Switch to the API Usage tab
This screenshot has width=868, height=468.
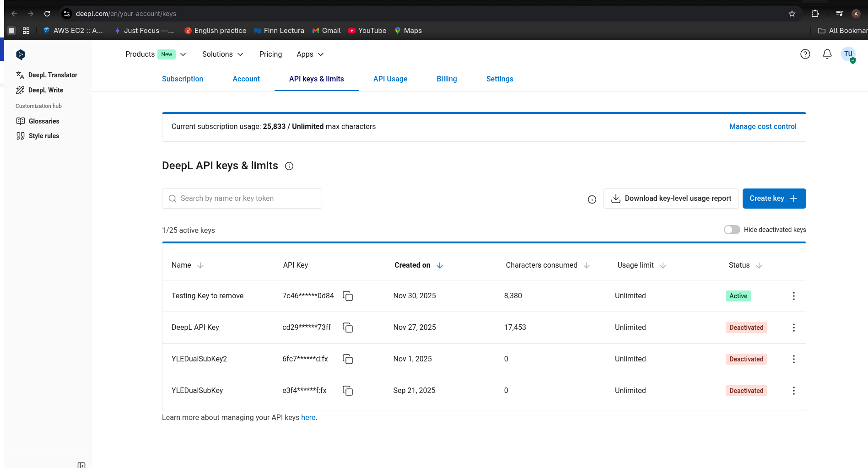(x=390, y=79)
